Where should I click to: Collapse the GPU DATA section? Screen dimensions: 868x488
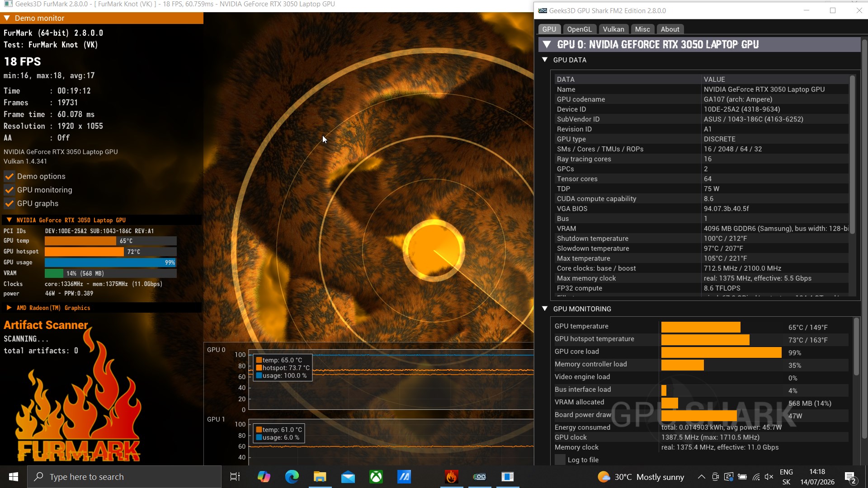point(545,60)
